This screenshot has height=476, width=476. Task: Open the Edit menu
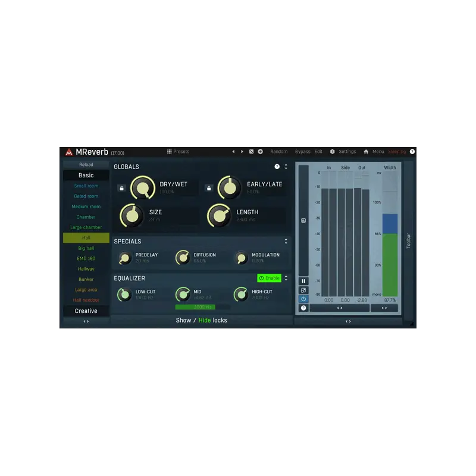(318, 152)
